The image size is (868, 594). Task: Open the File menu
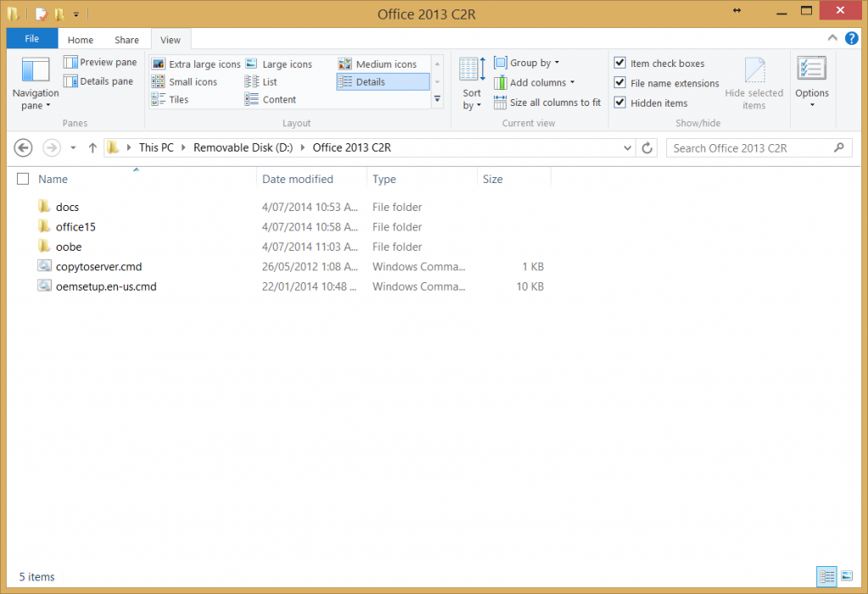[x=31, y=38]
